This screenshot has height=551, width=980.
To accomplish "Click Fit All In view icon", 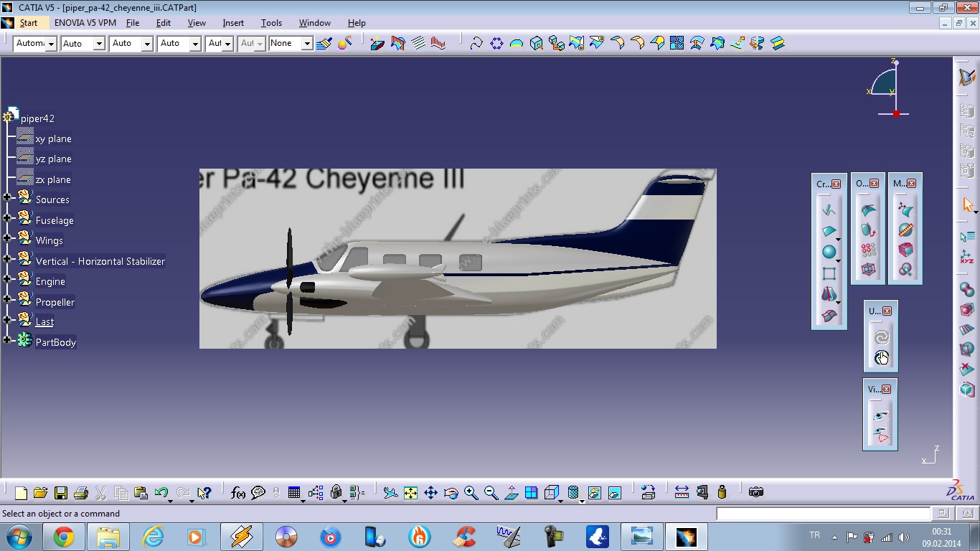I will pyautogui.click(x=410, y=493).
